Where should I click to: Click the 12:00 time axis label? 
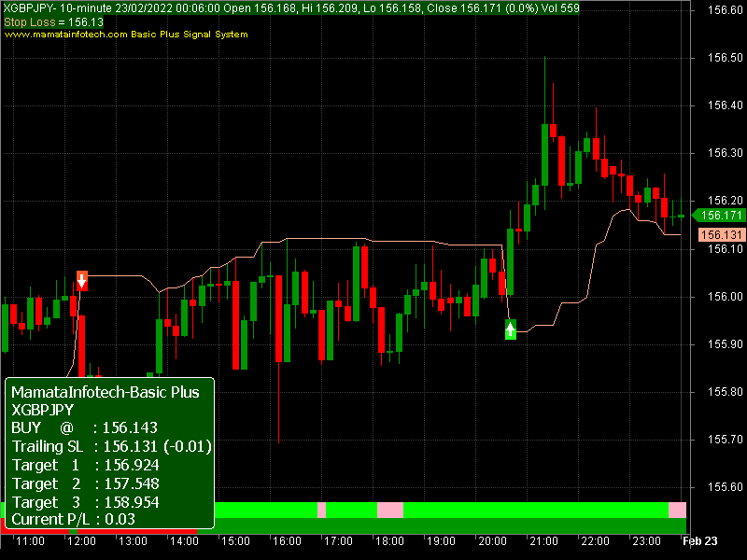pyautogui.click(x=81, y=541)
